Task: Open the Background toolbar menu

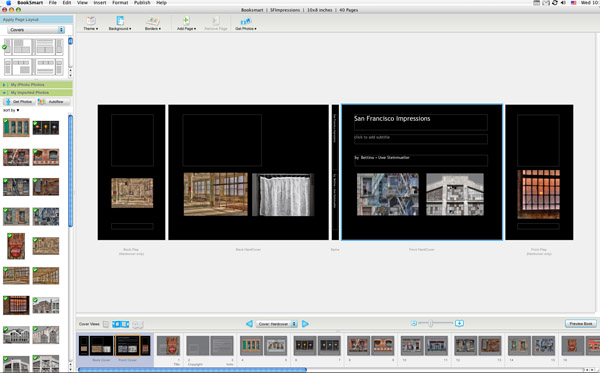Action: click(120, 23)
